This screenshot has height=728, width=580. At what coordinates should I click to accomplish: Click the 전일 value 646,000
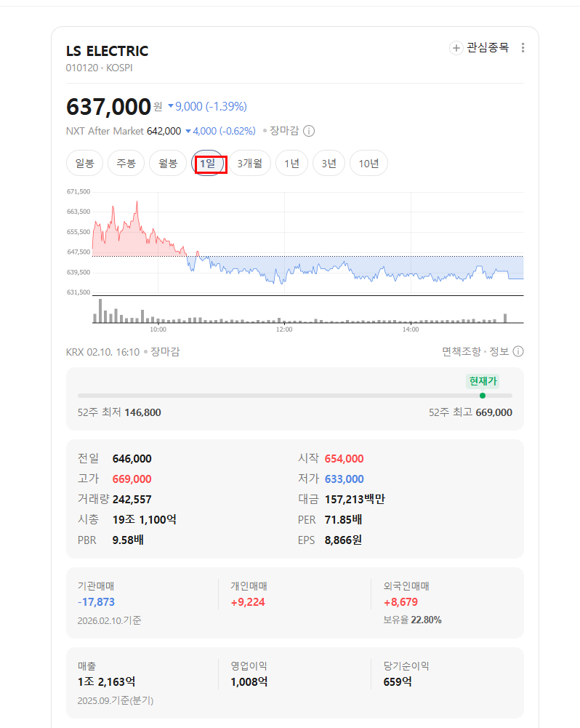point(132,459)
